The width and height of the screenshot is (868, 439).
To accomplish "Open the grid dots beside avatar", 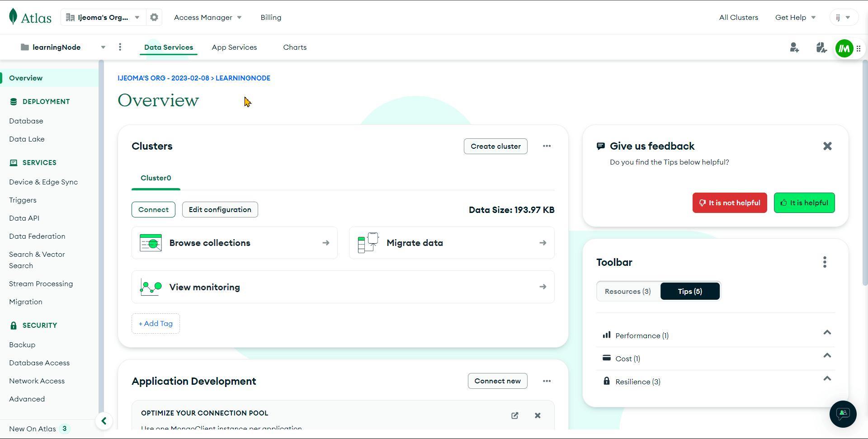I will pyautogui.click(x=859, y=48).
